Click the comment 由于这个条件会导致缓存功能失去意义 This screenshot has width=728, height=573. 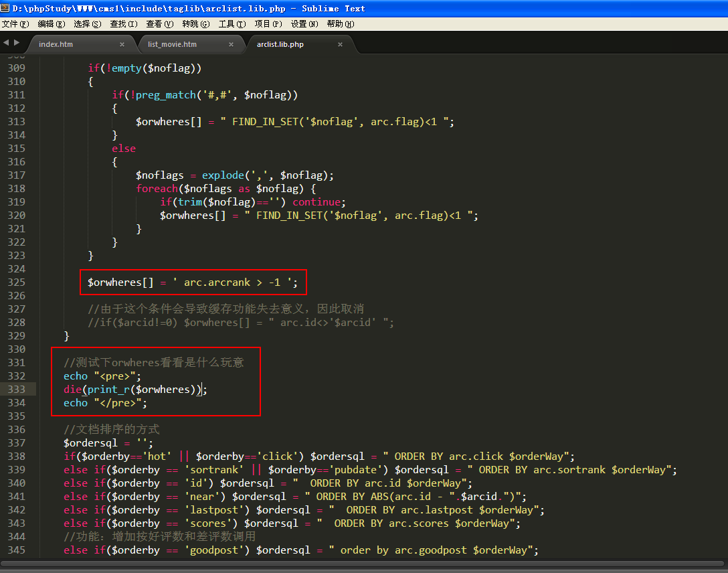[x=226, y=309]
